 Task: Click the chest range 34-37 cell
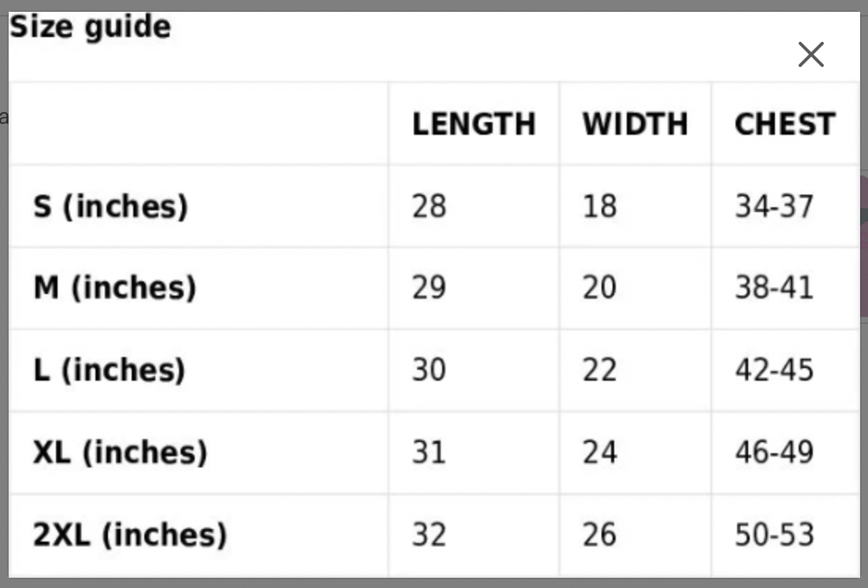click(773, 207)
